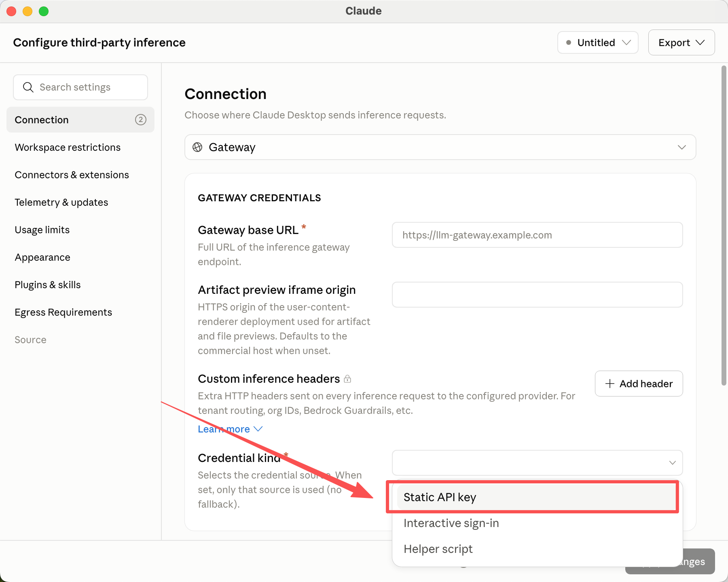The image size is (728, 582).
Task: Select Helper script option
Action: (537, 549)
